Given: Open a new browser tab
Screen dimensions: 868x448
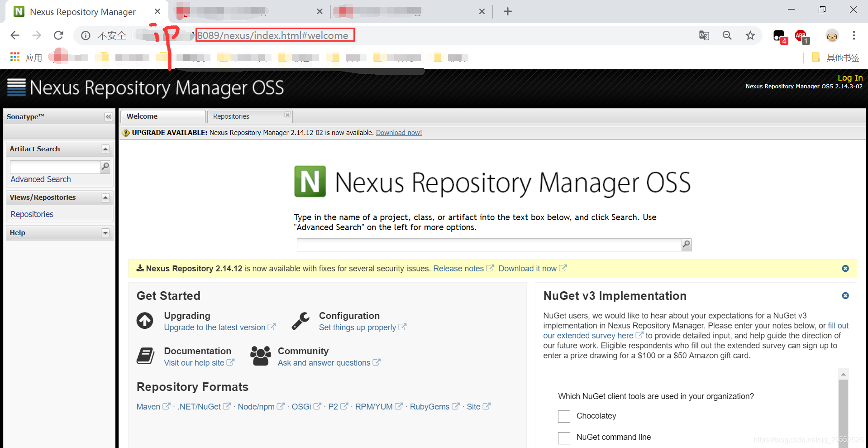Looking at the screenshot, I should (508, 11).
